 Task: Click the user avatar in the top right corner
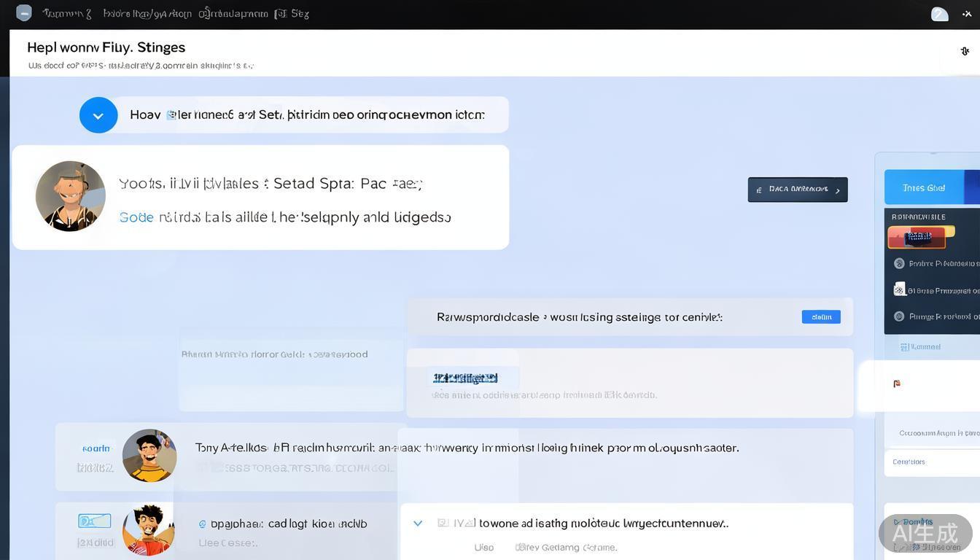(x=939, y=12)
